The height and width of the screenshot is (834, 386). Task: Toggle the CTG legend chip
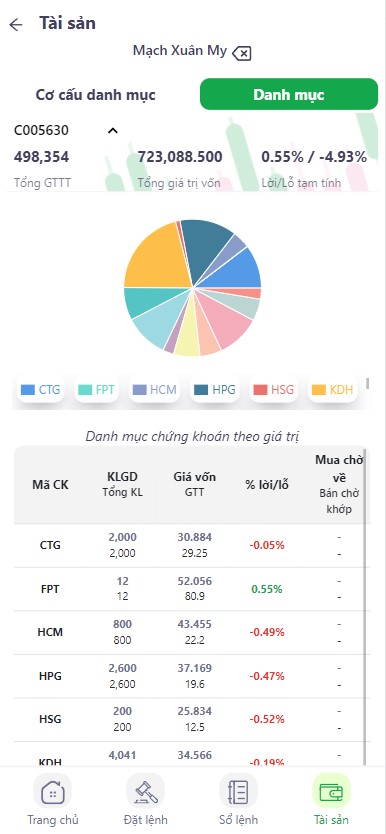pos(40,389)
